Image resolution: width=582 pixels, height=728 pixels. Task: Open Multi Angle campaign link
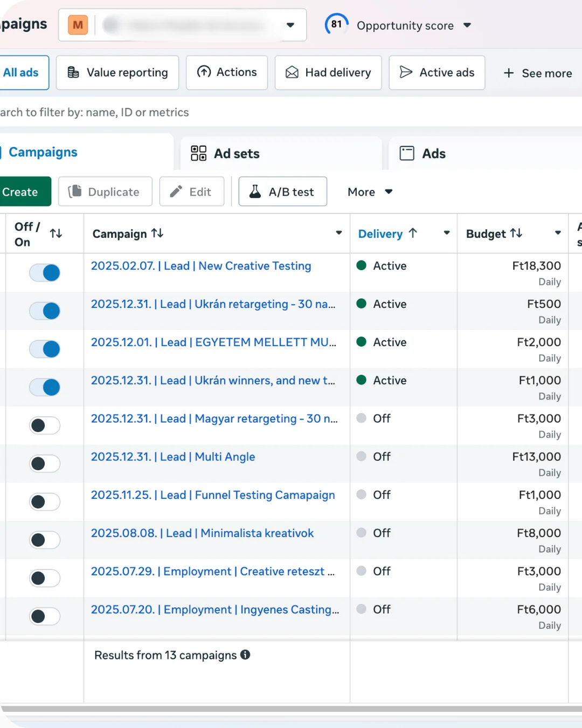coord(173,457)
